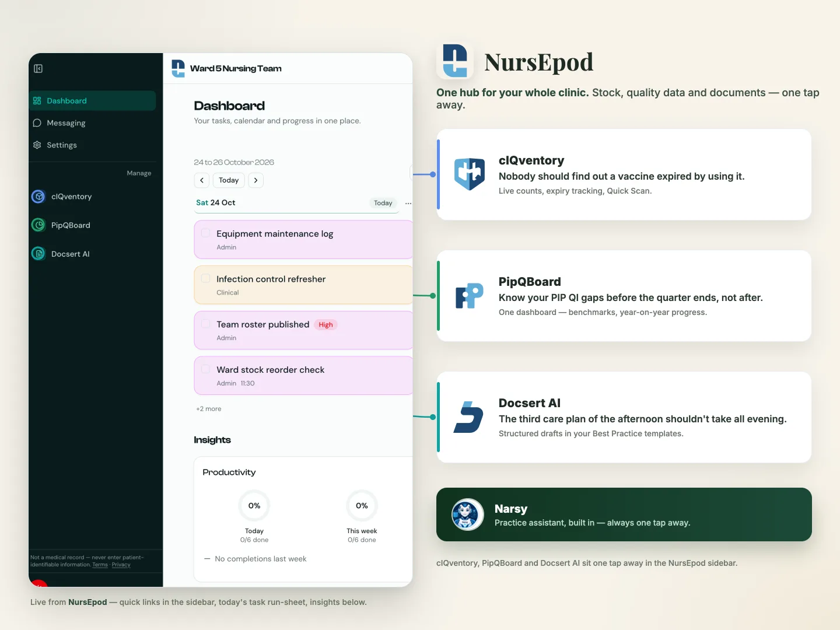This screenshot has height=630, width=840.
Task: Expand the +2 more tasks link
Action: coord(209,409)
